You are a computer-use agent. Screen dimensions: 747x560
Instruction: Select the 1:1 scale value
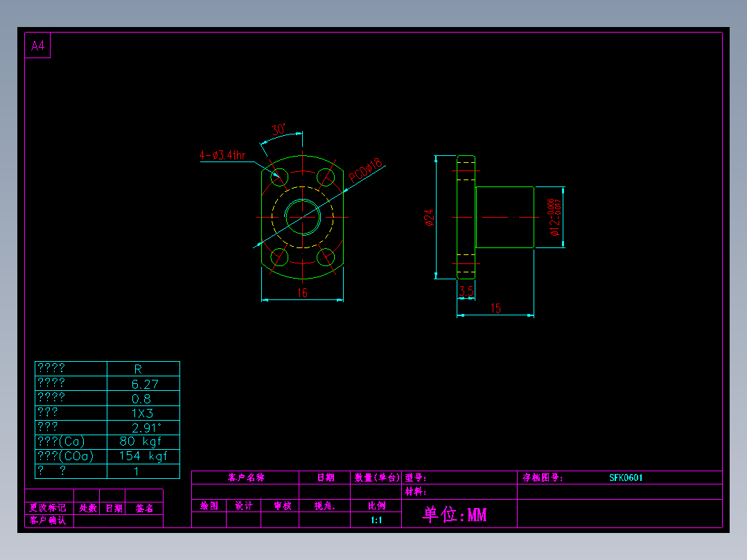[x=376, y=520]
